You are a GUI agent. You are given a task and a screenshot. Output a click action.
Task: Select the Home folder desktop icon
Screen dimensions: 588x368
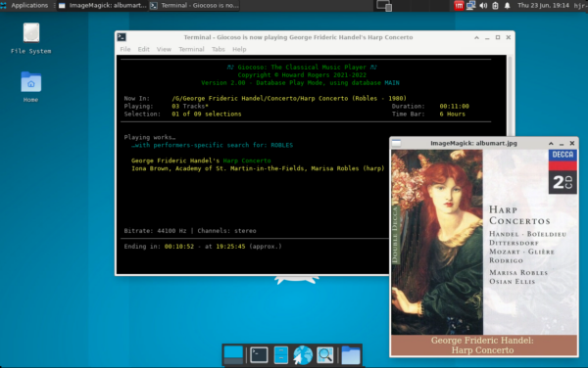(30, 87)
